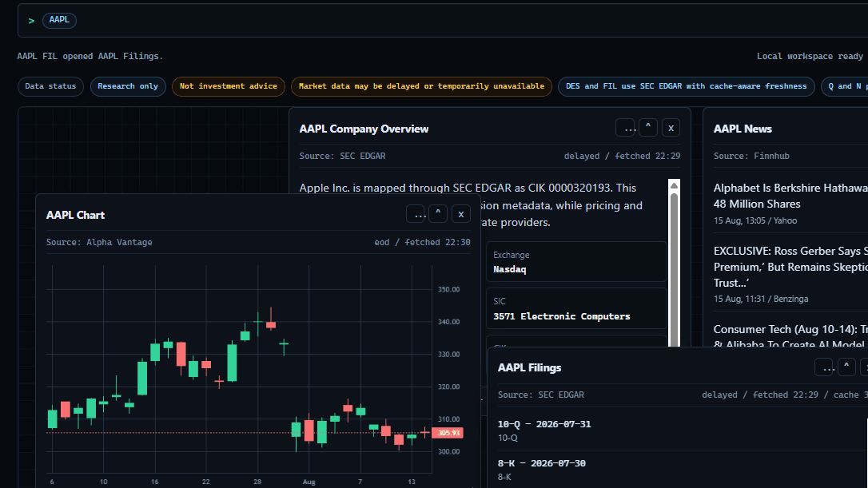Click the Aug date axis label
Image resolution: width=868 pixels, height=488 pixels.
(x=309, y=482)
